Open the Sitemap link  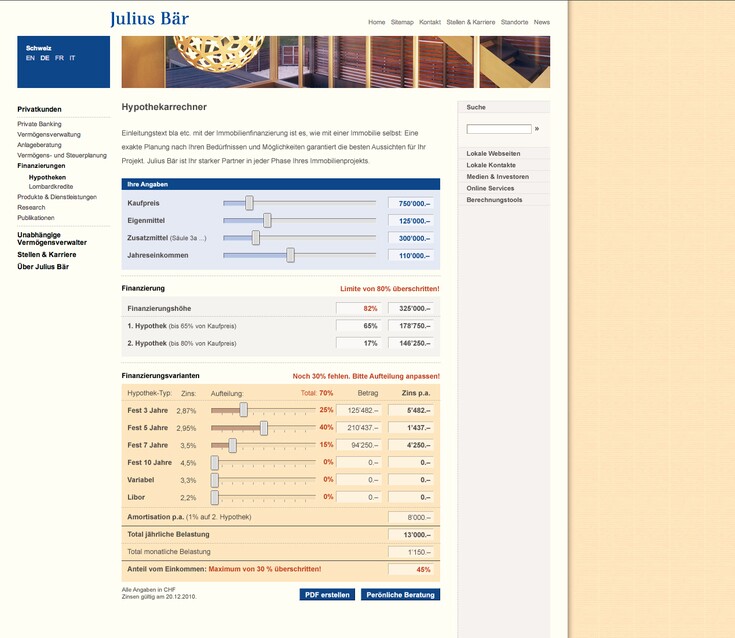coord(402,22)
